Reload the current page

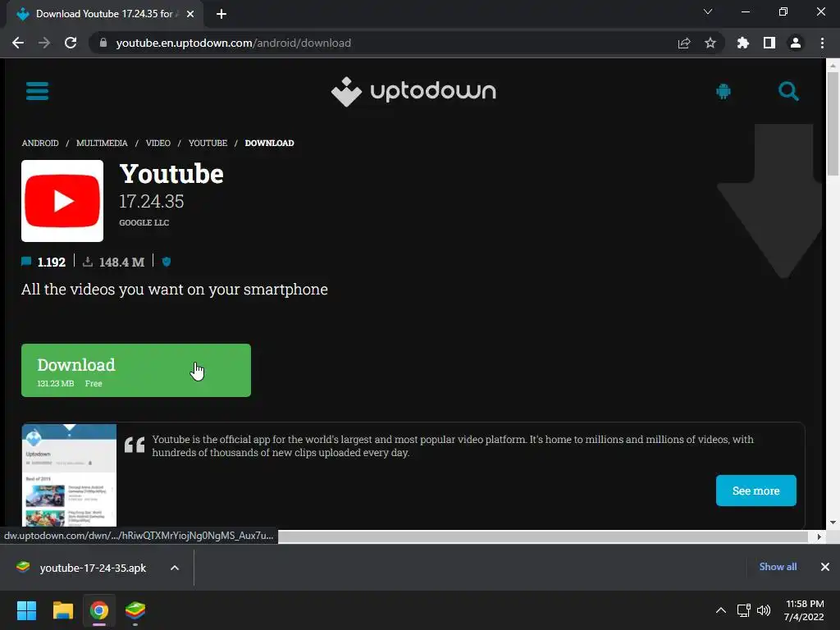pos(71,43)
